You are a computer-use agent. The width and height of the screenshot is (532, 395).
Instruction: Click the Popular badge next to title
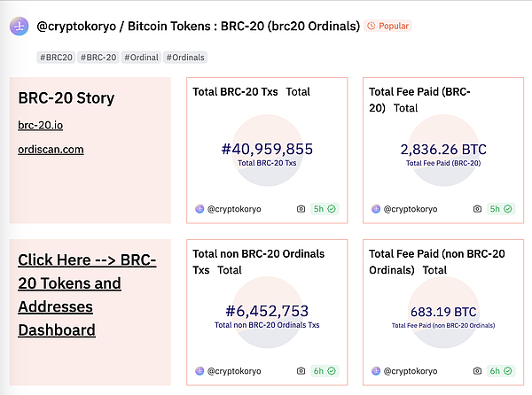[x=387, y=27]
